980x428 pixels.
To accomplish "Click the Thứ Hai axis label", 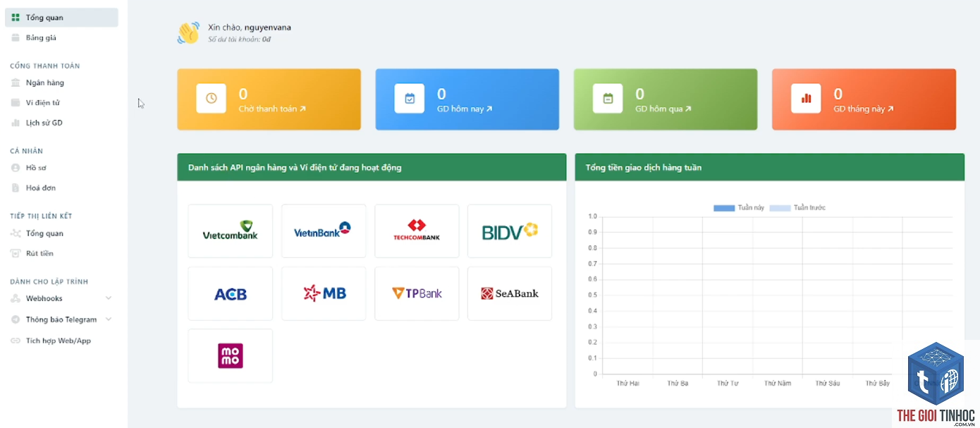I will tap(627, 384).
